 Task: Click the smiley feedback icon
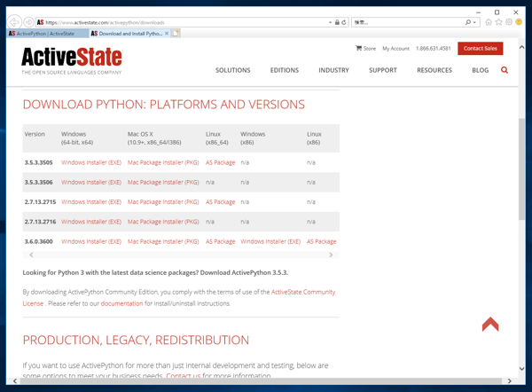(x=519, y=22)
